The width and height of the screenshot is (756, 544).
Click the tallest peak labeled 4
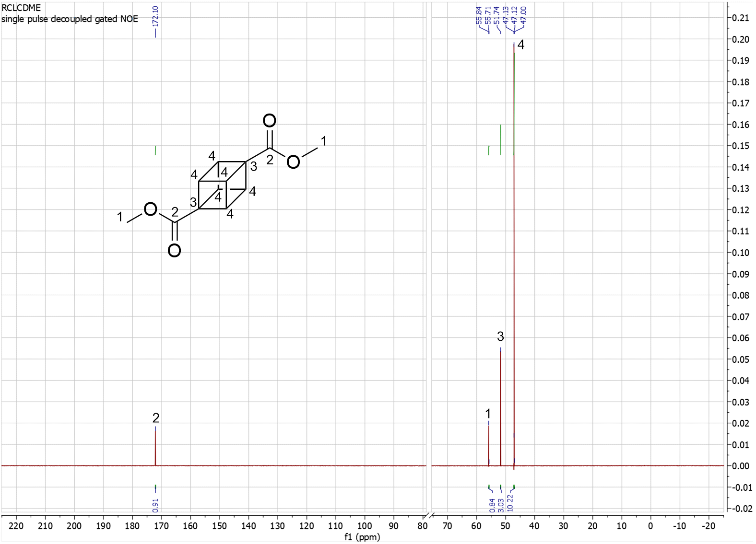tap(514, 240)
